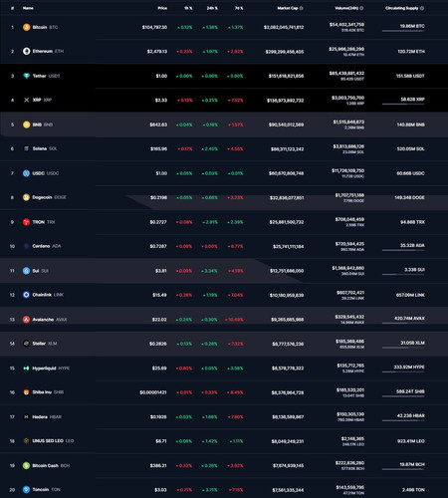The width and height of the screenshot is (448, 498).
Task: Open the Market Cap info tooltip icon
Action: [x=302, y=8]
